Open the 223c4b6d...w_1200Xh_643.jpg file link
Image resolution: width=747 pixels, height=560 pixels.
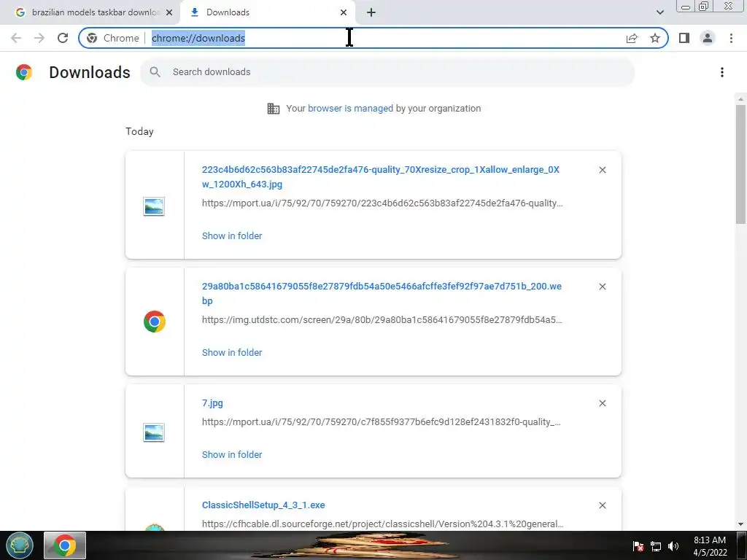click(x=381, y=176)
